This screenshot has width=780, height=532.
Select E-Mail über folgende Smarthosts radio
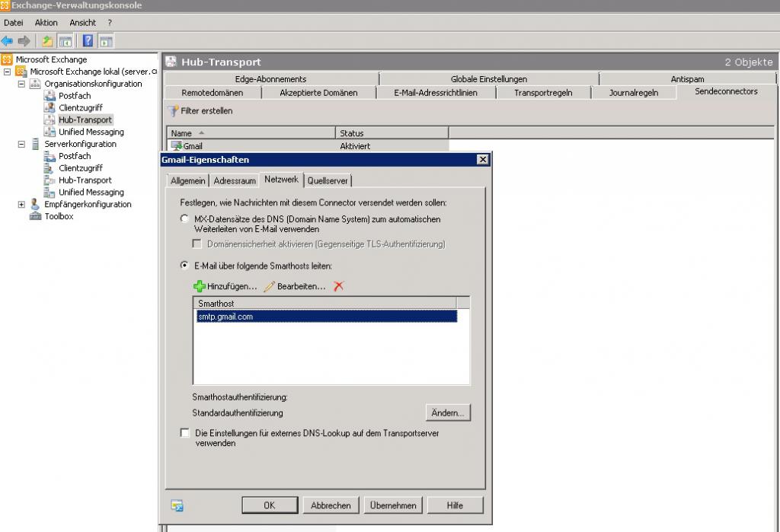pos(184,266)
